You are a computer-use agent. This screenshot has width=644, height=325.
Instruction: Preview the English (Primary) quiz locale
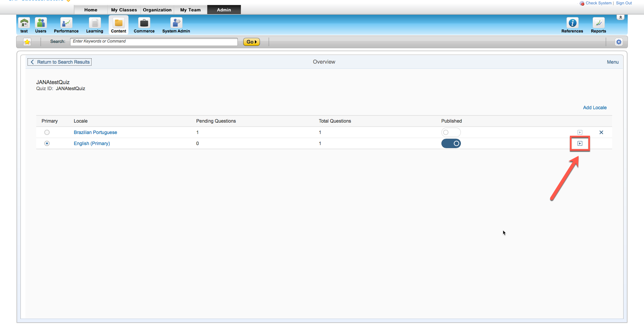point(580,143)
